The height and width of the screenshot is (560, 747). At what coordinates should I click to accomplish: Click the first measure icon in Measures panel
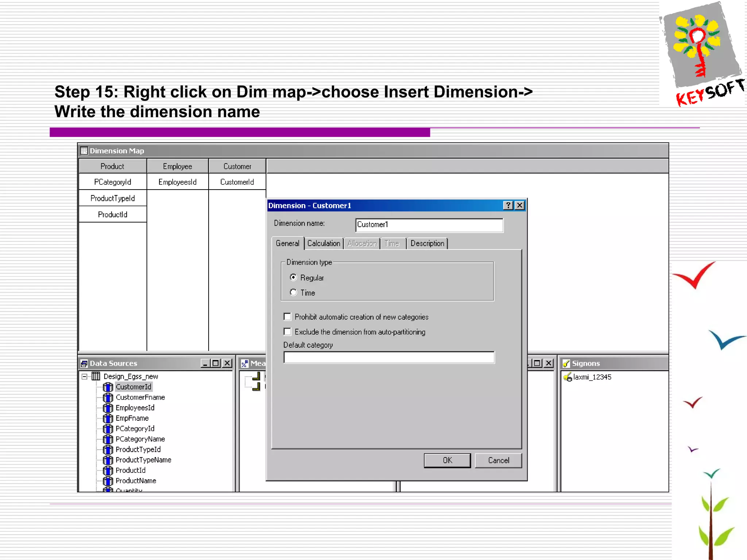256,376
